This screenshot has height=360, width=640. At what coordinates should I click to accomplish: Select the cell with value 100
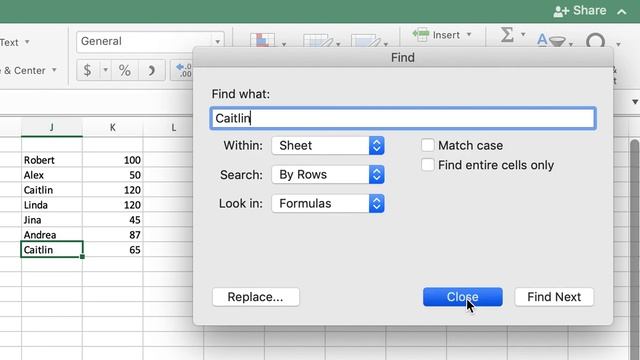tap(113, 160)
